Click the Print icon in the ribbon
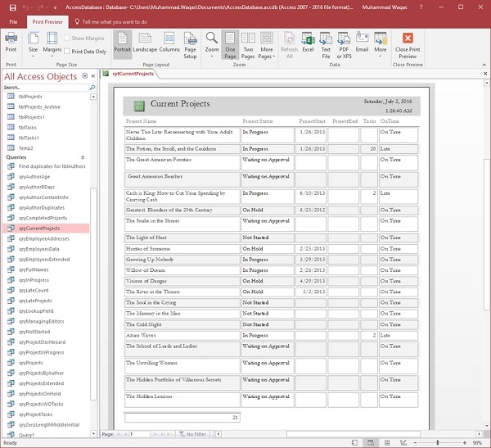Viewport: 491px width, 448px height. [11, 41]
